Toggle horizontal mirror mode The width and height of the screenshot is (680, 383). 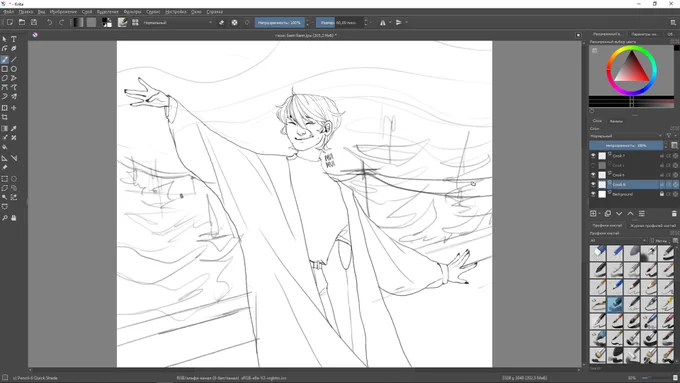click(382, 22)
